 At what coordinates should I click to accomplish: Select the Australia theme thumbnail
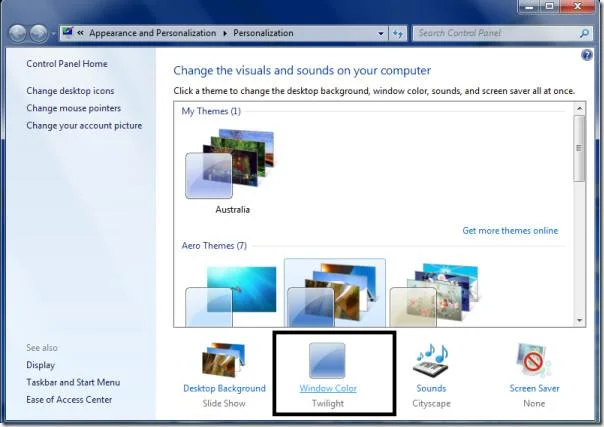click(x=230, y=164)
